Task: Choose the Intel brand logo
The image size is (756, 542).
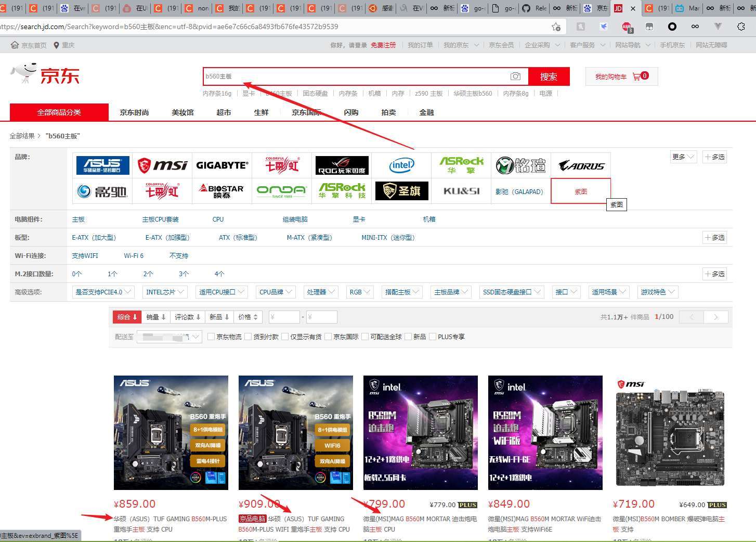Action: [401, 165]
